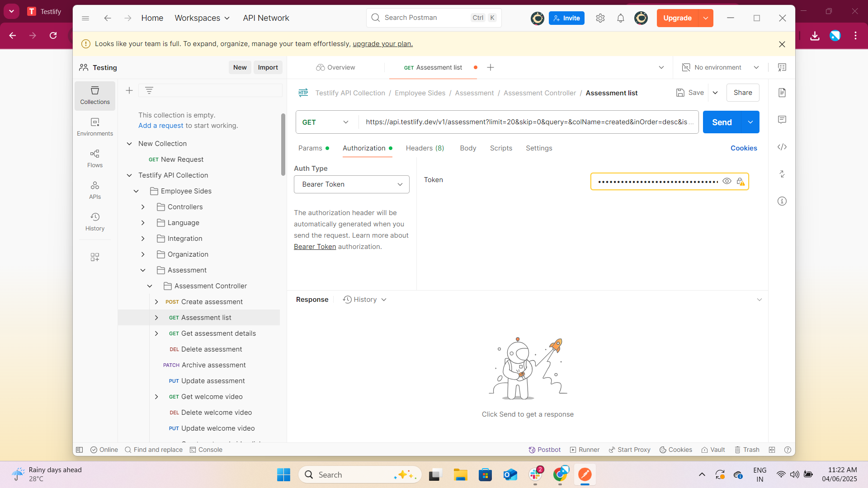Switch to the Headers tab
This screenshot has height=488, width=868.
425,148
